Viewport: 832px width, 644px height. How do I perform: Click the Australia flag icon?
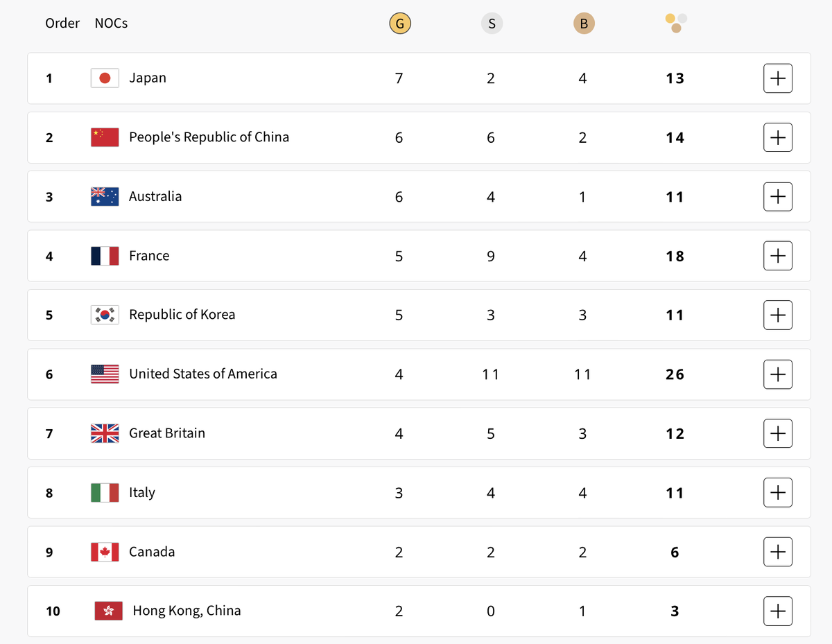[x=105, y=197]
